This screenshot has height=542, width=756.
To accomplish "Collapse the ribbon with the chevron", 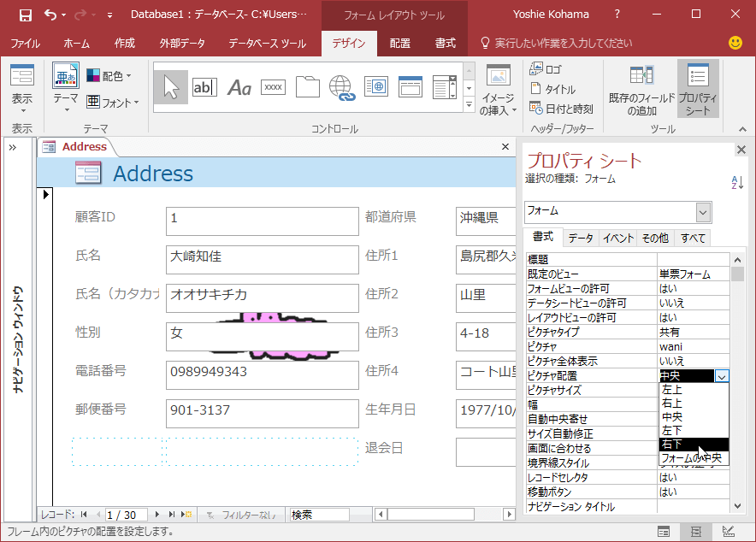I will [x=742, y=129].
